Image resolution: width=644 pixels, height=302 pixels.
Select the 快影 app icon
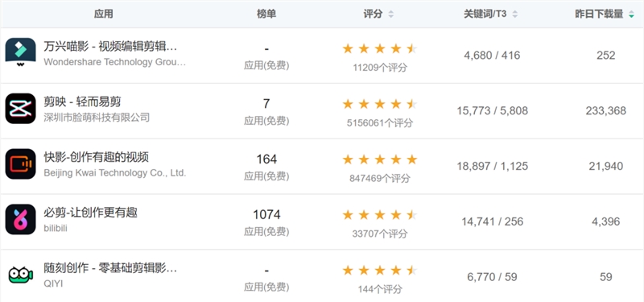coord(21,164)
